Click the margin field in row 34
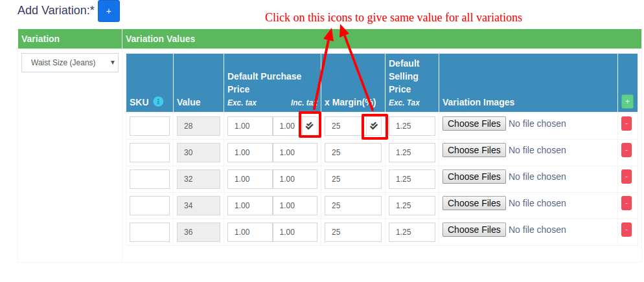Screen dimensions: 644x282 tap(353, 205)
